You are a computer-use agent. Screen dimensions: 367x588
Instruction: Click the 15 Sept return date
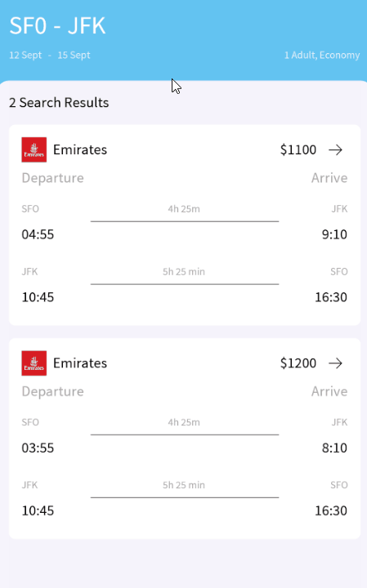pyautogui.click(x=74, y=56)
